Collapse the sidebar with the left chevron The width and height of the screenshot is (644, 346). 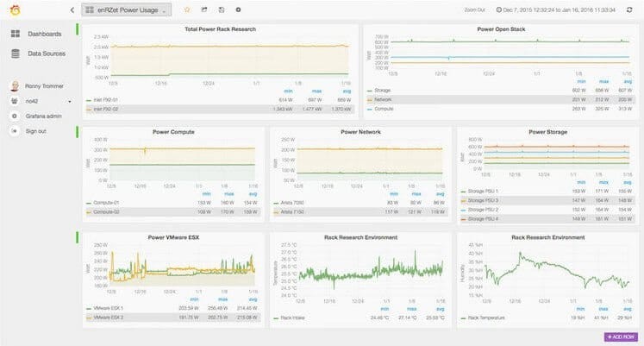pos(72,9)
